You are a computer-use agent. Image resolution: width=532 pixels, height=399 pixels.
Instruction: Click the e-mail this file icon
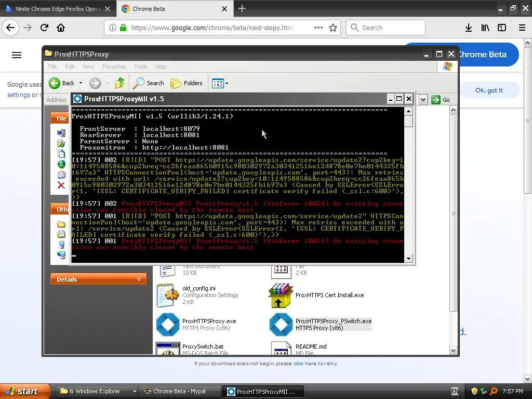[x=61, y=175]
